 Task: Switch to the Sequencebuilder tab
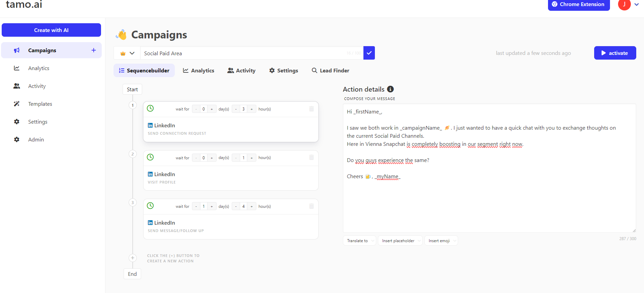tap(144, 70)
